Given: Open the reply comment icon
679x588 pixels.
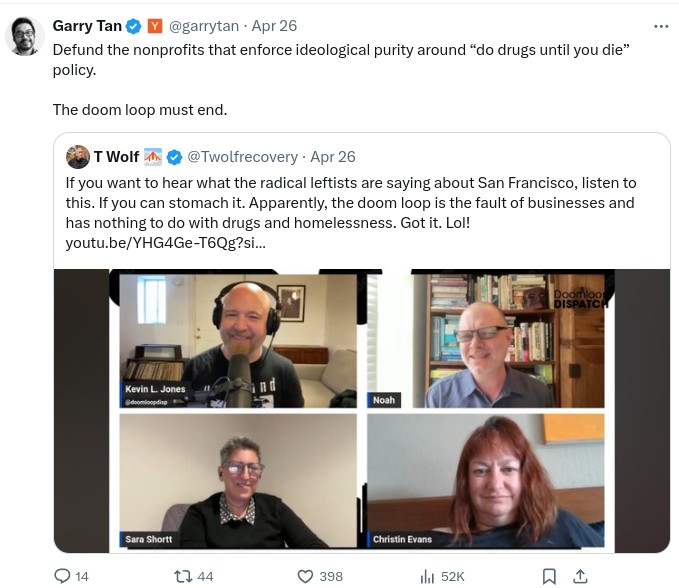Looking at the screenshot, I should click(x=62, y=576).
